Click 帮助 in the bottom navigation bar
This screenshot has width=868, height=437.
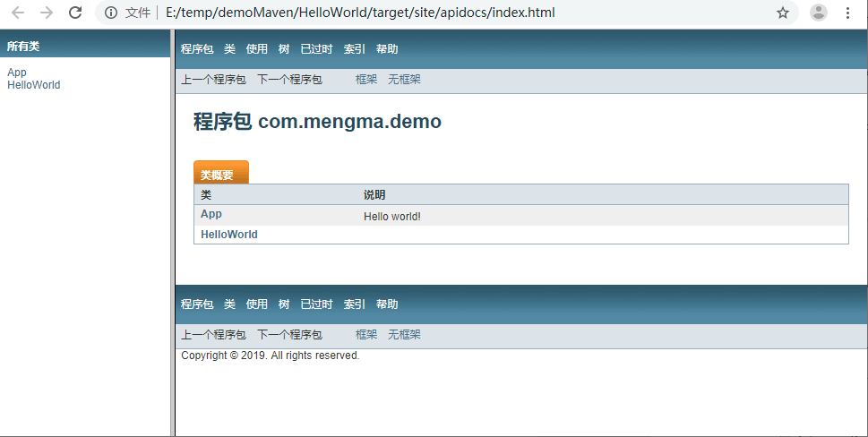tap(387, 304)
